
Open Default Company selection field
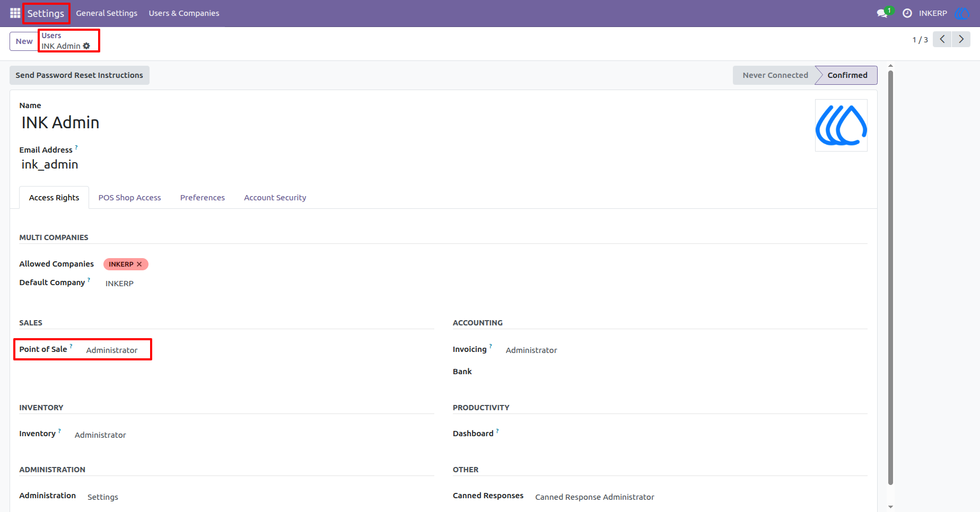click(119, 284)
